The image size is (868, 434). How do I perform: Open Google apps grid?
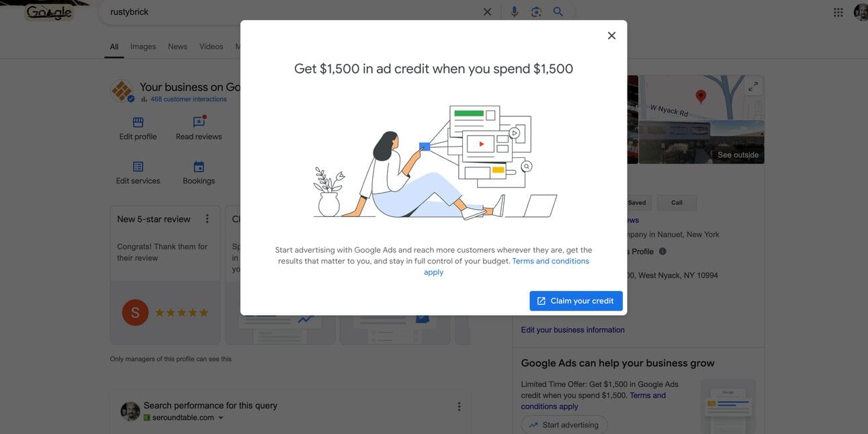point(838,12)
